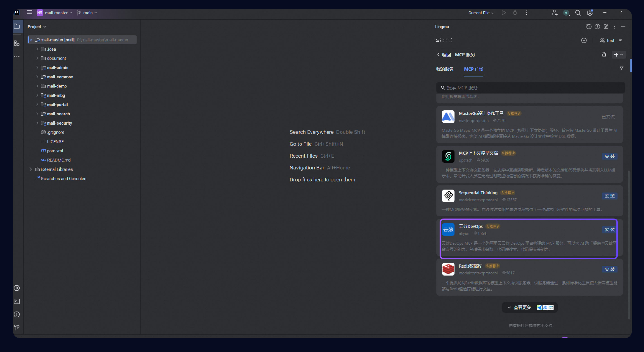The width and height of the screenshot is (644, 352).
Task: Expand External Libraries node
Action: [x=31, y=169]
